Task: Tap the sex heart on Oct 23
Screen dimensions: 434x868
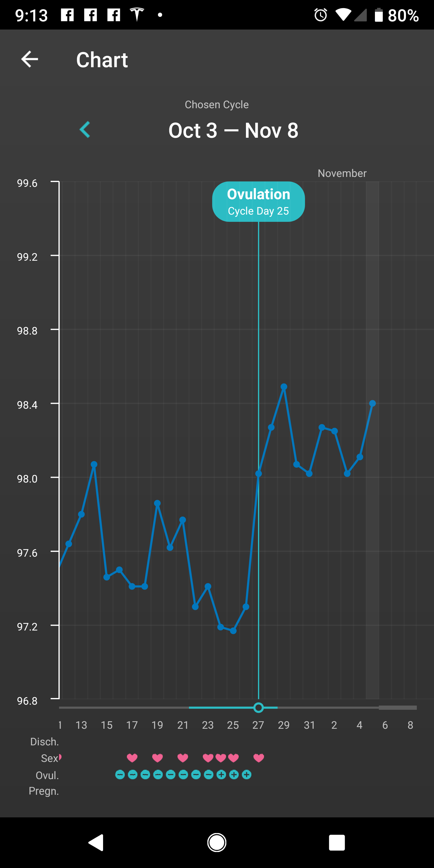Action: (x=208, y=758)
